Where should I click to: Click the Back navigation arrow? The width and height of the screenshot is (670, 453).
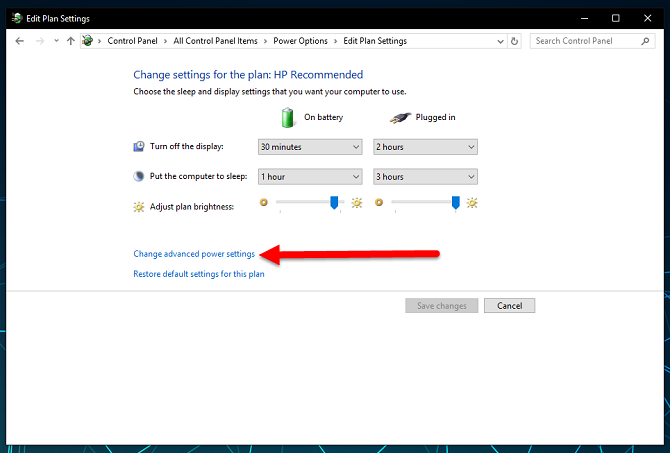[x=21, y=41]
